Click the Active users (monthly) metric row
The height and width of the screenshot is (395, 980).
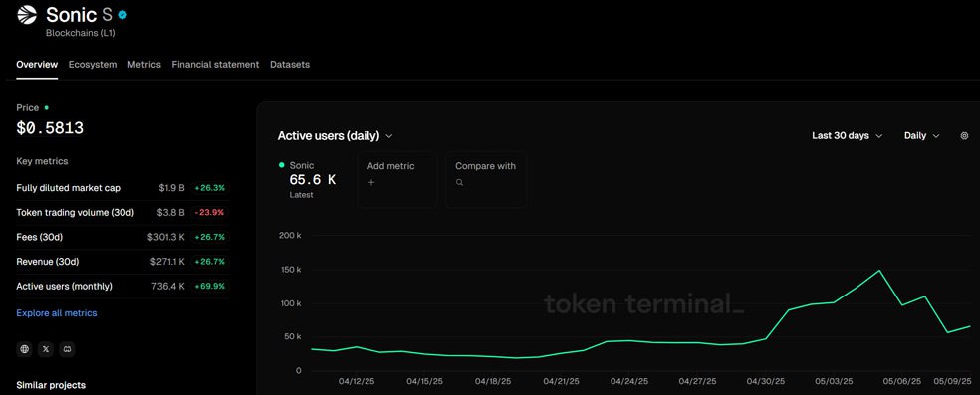(123, 287)
